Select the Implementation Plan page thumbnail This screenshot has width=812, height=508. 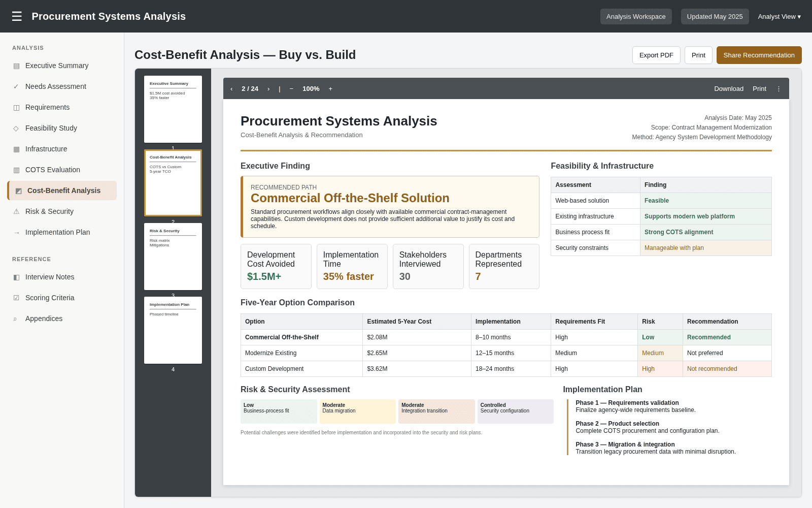pyautogui.click(x=173, y=330)
